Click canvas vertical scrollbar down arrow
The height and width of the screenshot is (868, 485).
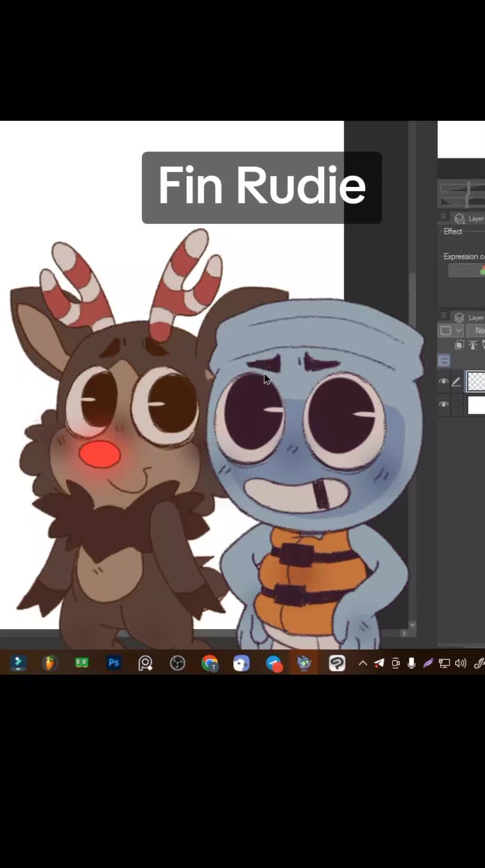click(x=413, y=625)
